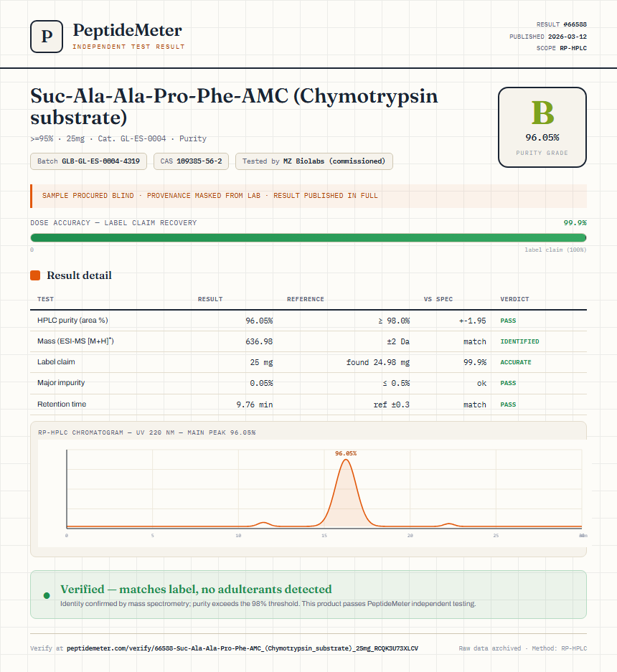This screenshot has height=672, width=617.
Task: Select the Retention time row label
Action: [62, 404]
